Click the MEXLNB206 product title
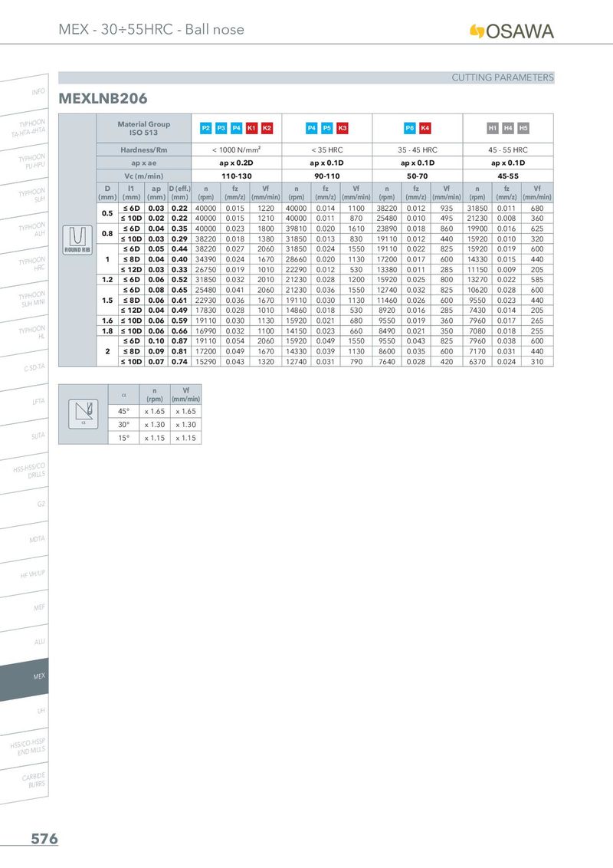Image resolution: width=613 pixels, height=868 pixels. (103, 99)
